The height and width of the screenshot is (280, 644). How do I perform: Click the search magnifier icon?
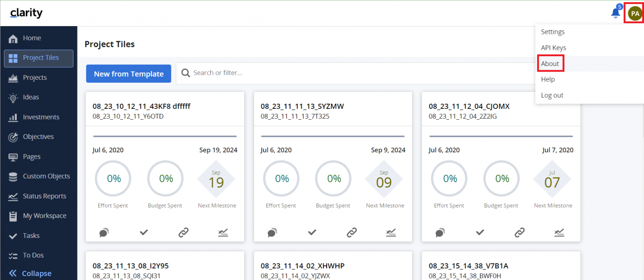[185, 73]
